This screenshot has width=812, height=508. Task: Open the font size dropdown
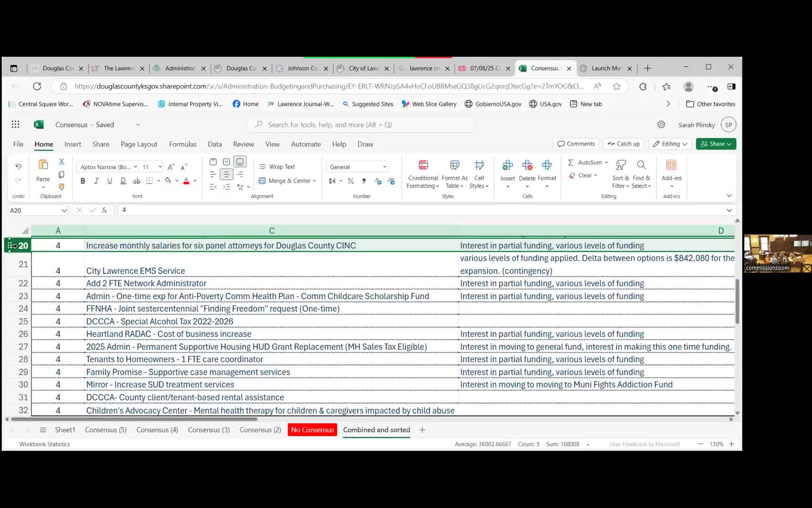pos(160,167)
